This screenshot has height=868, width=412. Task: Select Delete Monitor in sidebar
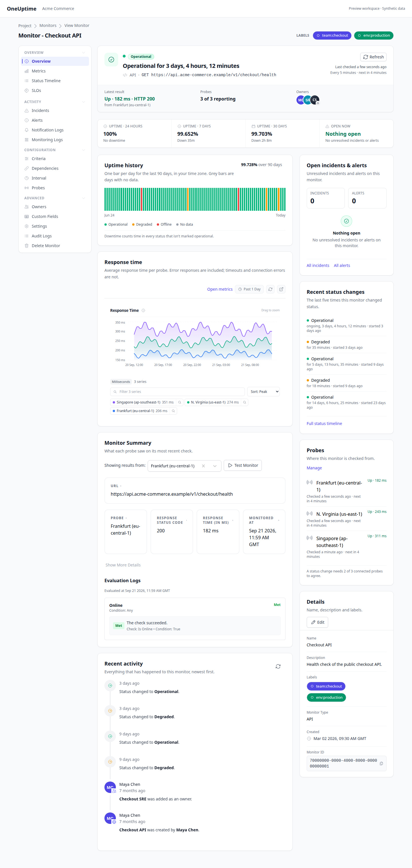[55, 246]
